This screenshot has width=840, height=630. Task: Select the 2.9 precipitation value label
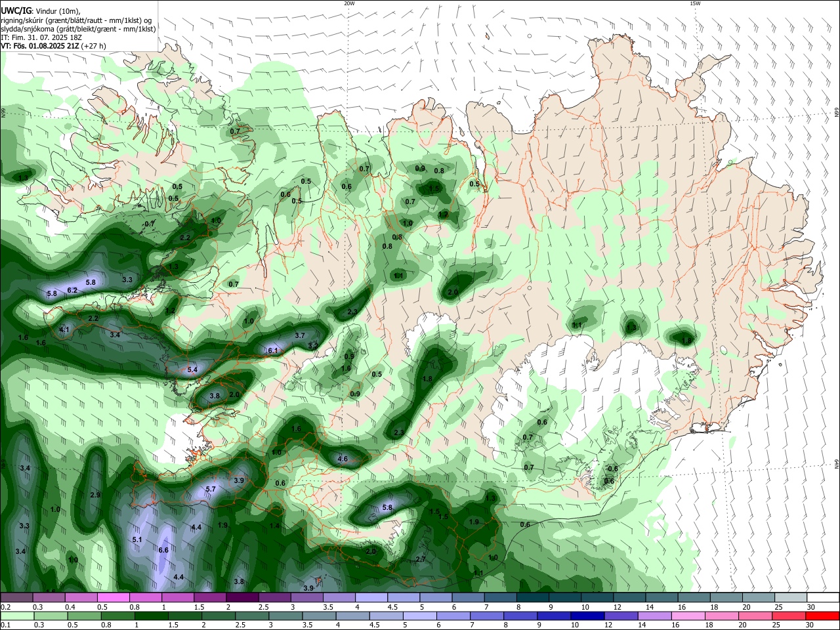click(94, 495)
